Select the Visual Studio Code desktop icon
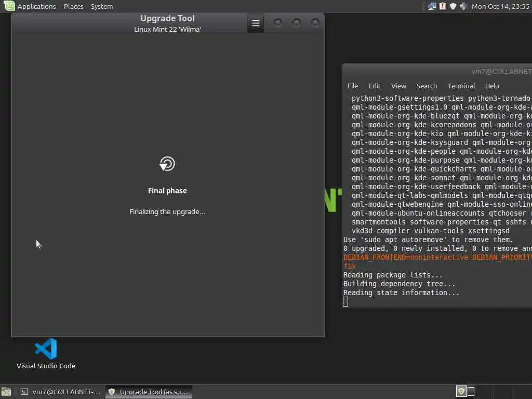 (46, 353)
